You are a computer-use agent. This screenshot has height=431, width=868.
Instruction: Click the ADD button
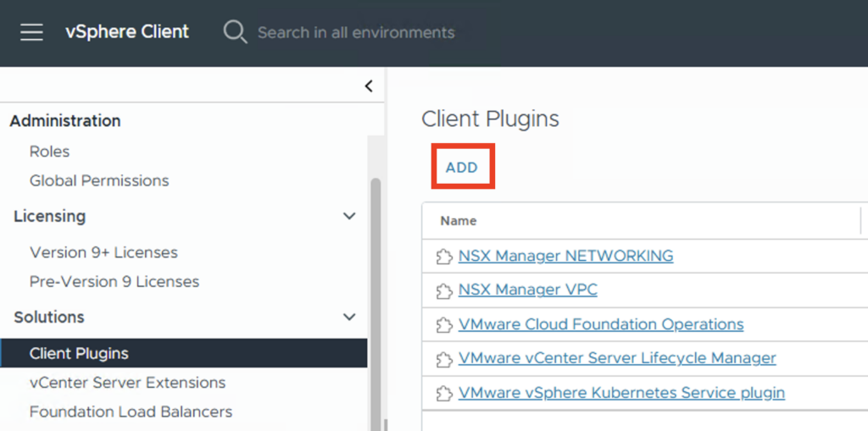(462, 168)
